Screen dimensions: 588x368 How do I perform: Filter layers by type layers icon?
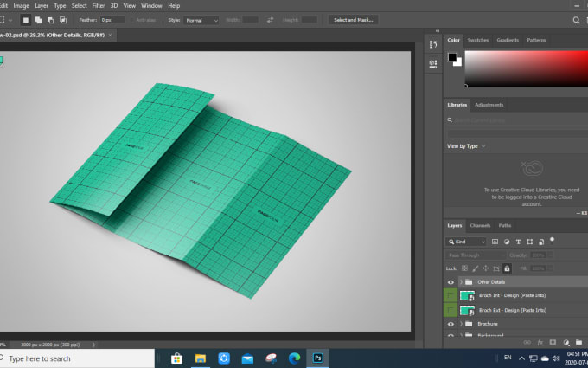coord(518,242)
